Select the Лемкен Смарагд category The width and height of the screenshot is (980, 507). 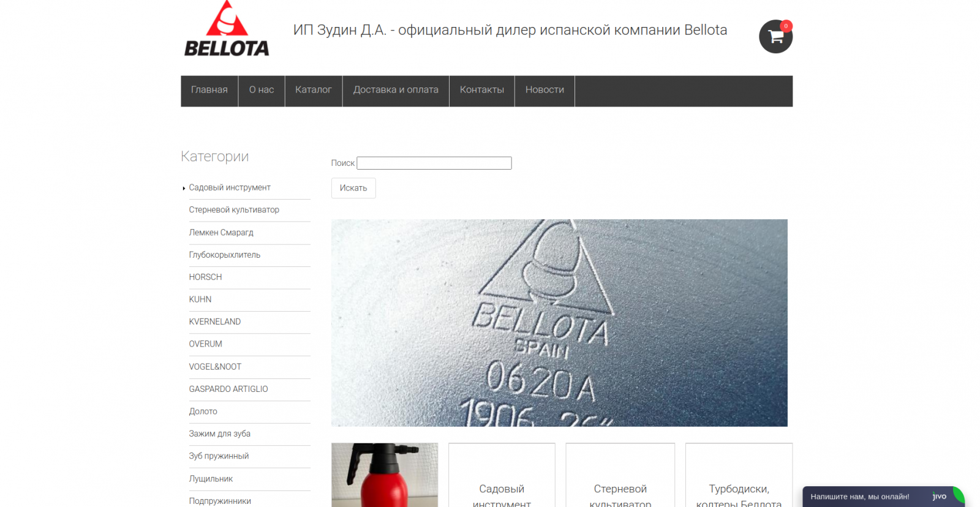point(221,233)
